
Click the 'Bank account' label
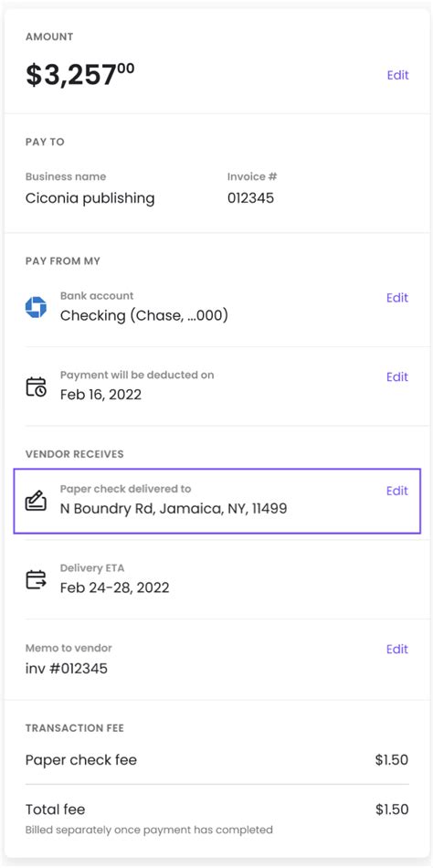(x=97, y=296)
